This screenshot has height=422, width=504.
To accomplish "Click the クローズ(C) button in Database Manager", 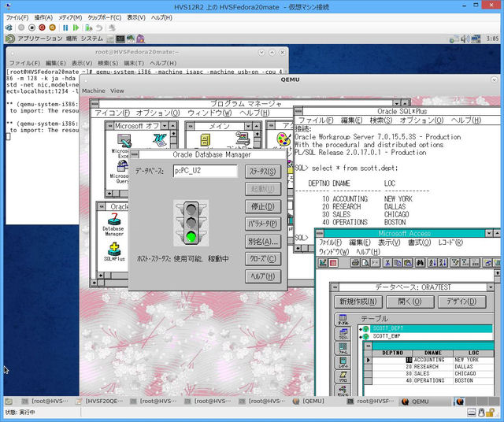I will pyautogui.click(x=263, y=259).
